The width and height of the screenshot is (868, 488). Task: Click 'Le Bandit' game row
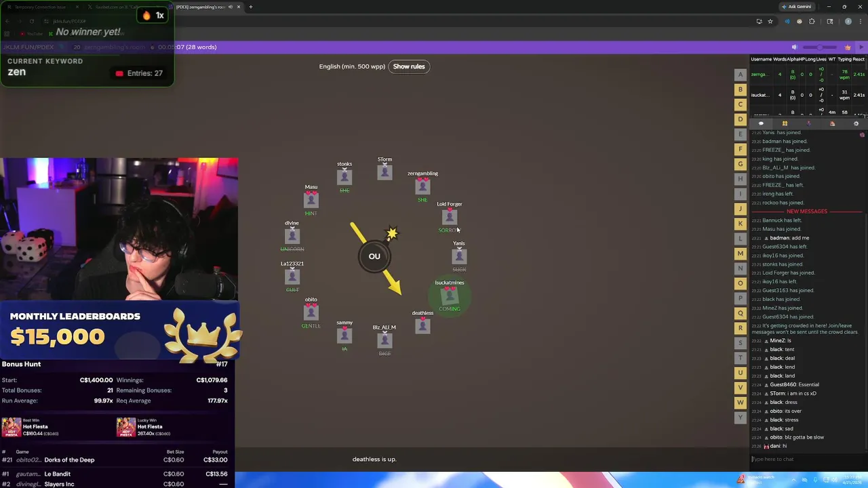(117, 474)
